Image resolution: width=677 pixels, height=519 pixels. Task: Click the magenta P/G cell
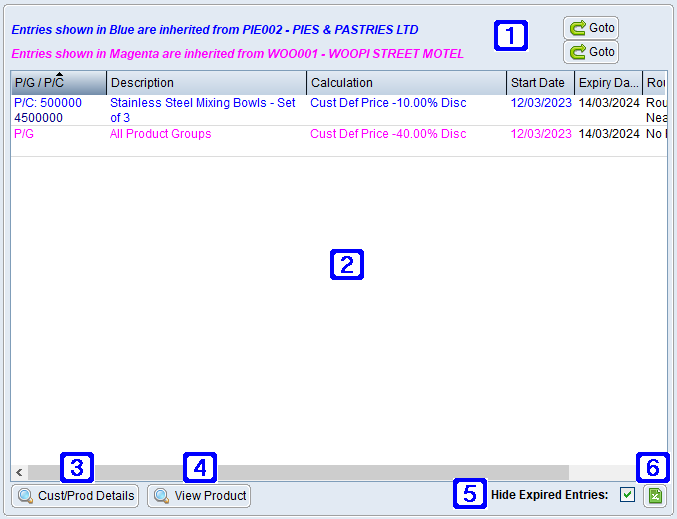point(59,141)
